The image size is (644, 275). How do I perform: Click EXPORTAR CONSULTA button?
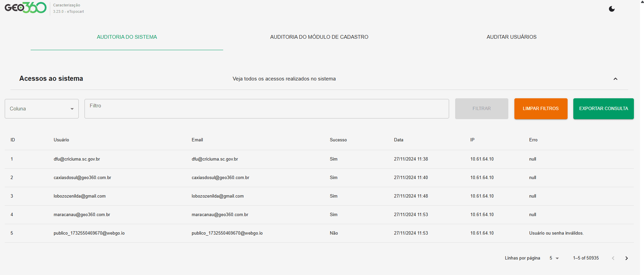pos(603,109)
